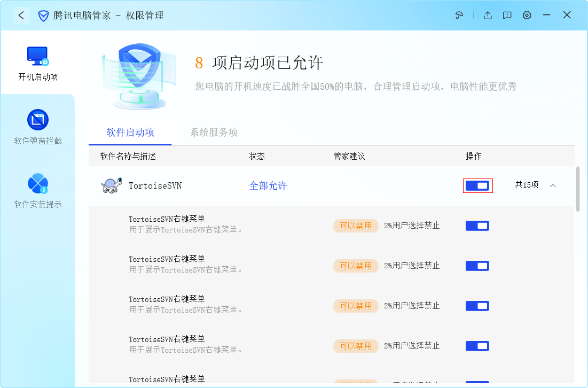Minimize the 权限管理 window
Screen dimensions: 588x388
click(547, 15)
